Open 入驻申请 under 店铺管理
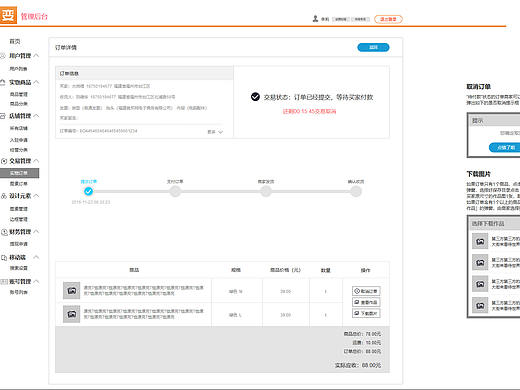520x390 pixels. [x=19, y=140]
